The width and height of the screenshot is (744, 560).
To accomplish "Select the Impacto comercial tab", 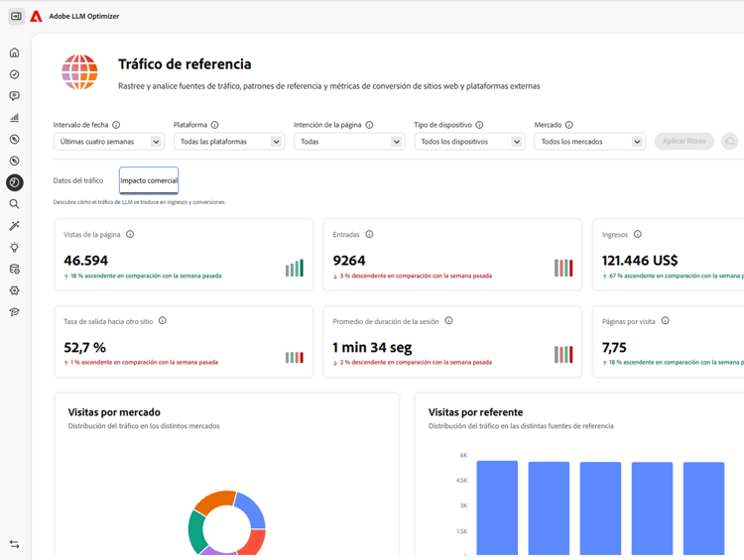I will click(x=149, y=180).
